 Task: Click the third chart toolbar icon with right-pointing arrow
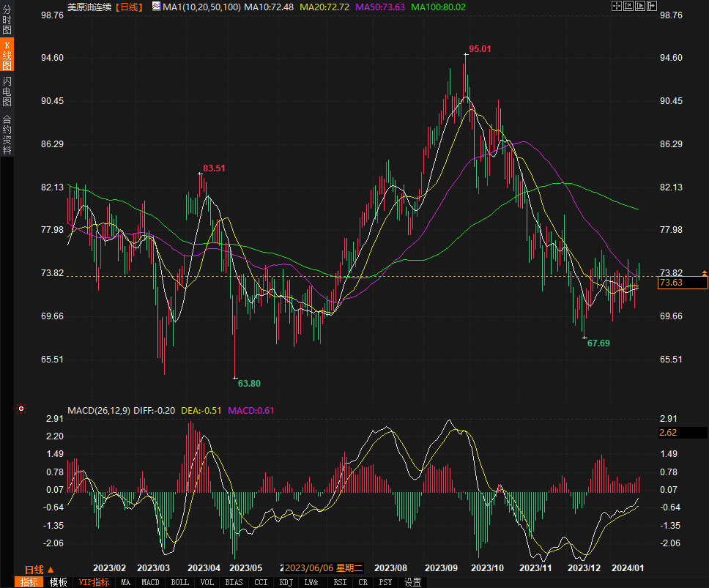(x=639, y=6)
